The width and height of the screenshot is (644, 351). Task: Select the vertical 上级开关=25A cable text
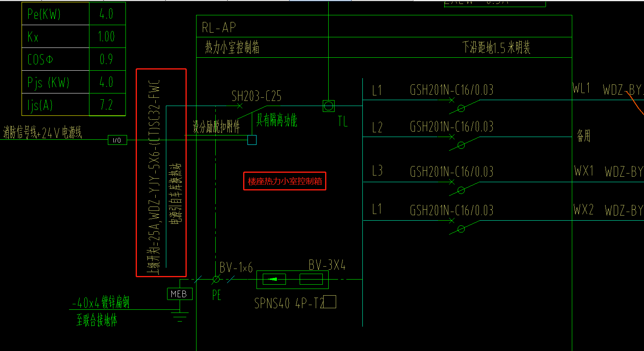(154, 176)
